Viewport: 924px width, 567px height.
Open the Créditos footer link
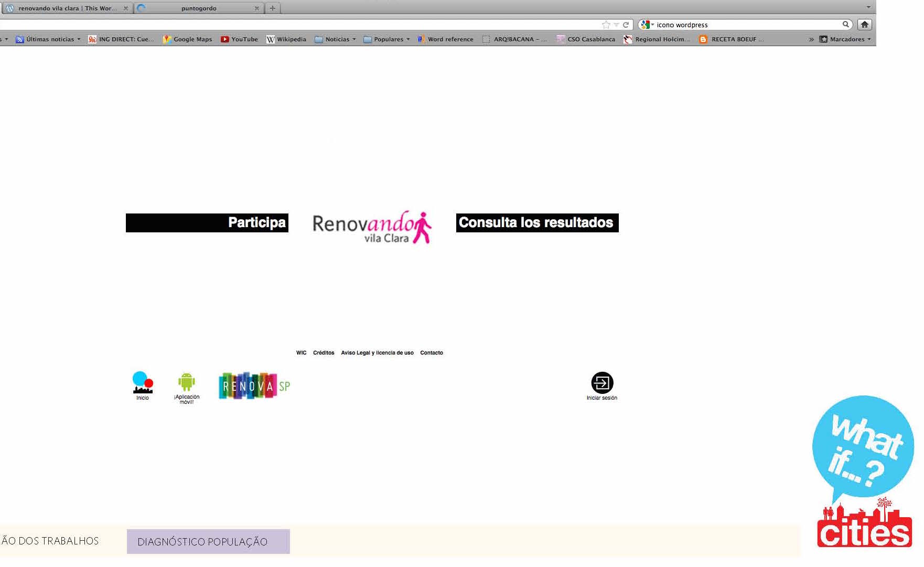[x=324, y=353]
